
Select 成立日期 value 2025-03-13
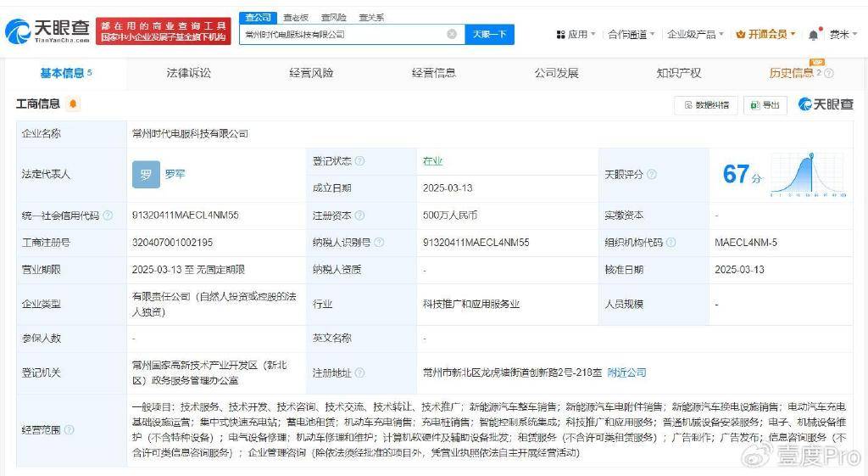[x=448, y=188]
